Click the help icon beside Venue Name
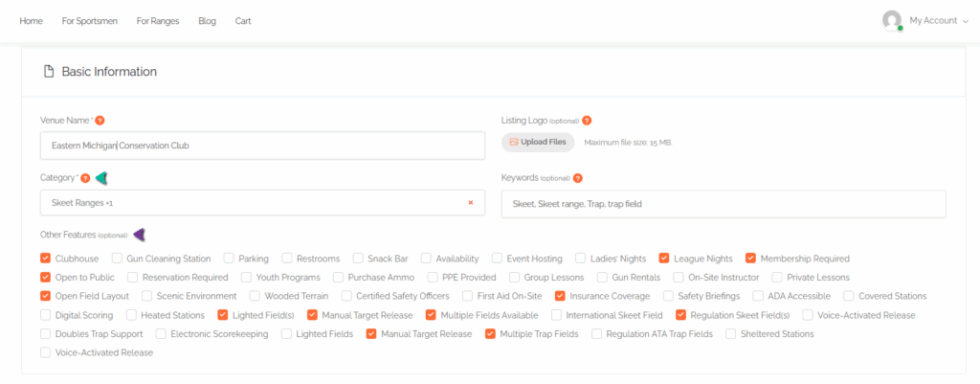The image size is (980, 384). point(100,121)
